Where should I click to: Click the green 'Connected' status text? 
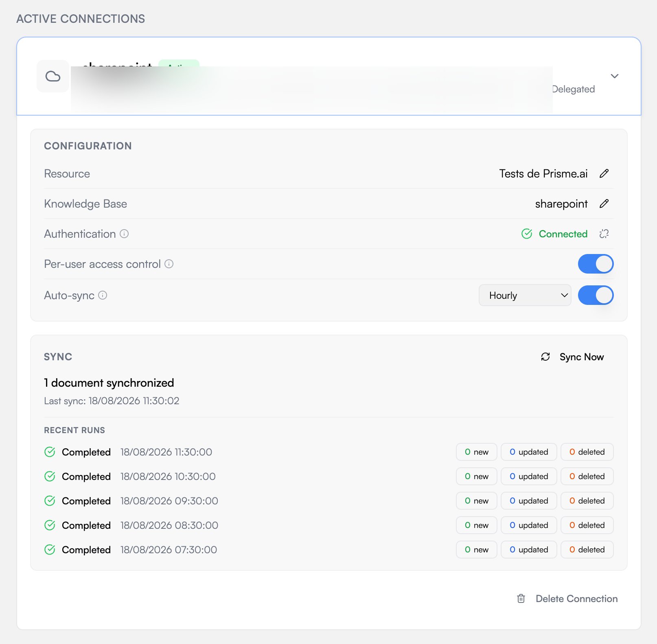563,234
